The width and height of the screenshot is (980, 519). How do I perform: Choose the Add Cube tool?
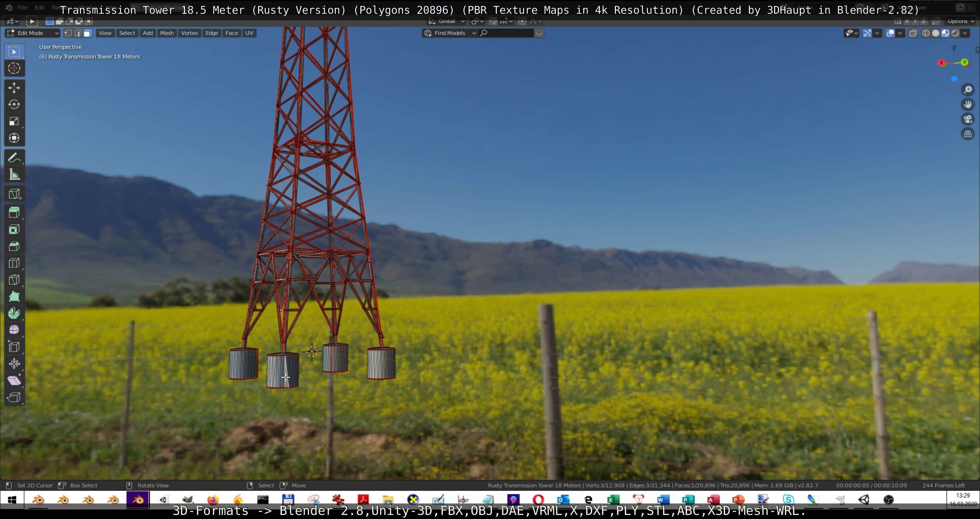coord(15,194)
